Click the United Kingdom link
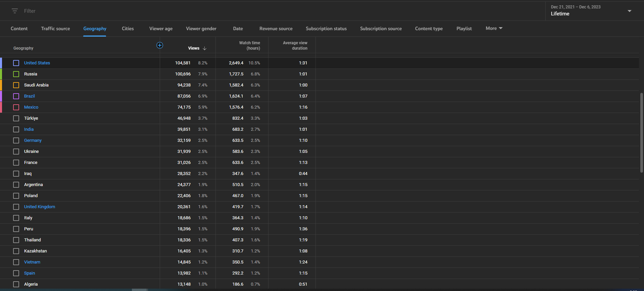644x291 pixels. pos(39,207)
